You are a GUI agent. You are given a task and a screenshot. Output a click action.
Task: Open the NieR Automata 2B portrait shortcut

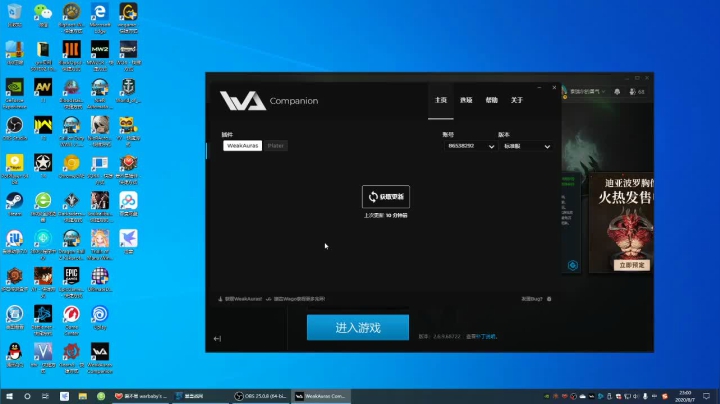pos(100,131)
